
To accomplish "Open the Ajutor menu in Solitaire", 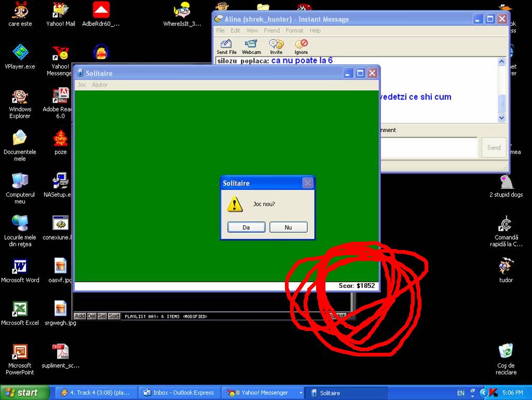I will pyautogui.click(x=100, y=85).
